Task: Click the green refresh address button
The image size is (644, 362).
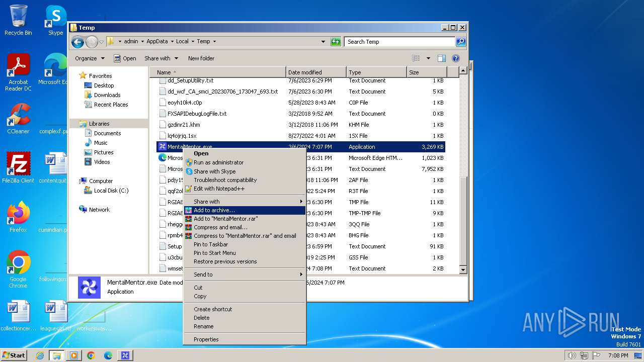Action: [336, 42]
